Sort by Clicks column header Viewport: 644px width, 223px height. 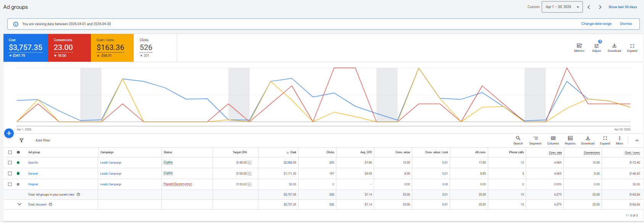pos(330,152)
